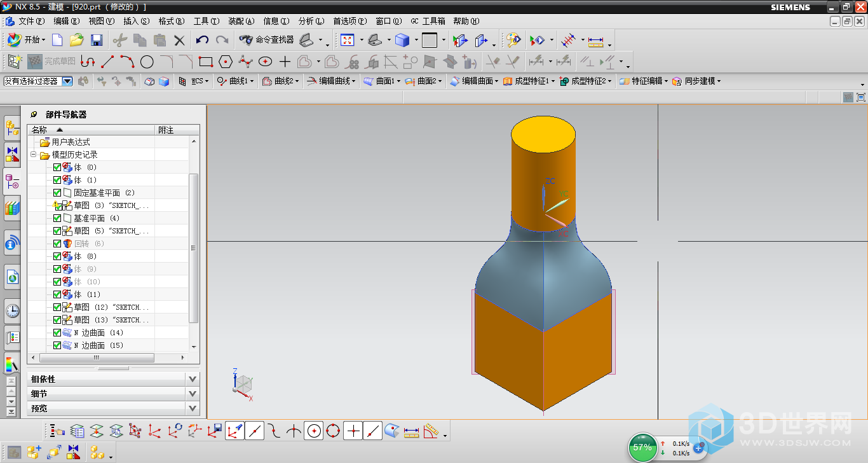Open Internet Explorer sidebar icon
The width and height of the screenshot is (868, 463).
click(x=12, y=277)
